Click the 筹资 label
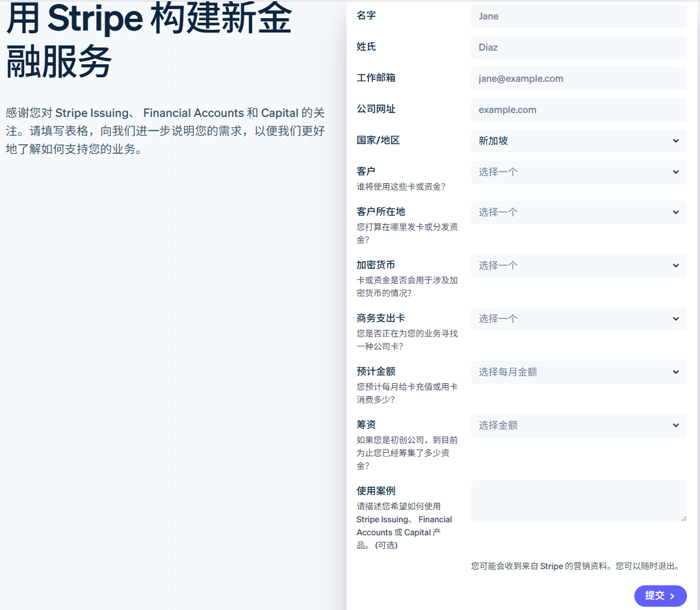Screen dimensions: 700x610 pyautogui.click(x=366, y=424)
